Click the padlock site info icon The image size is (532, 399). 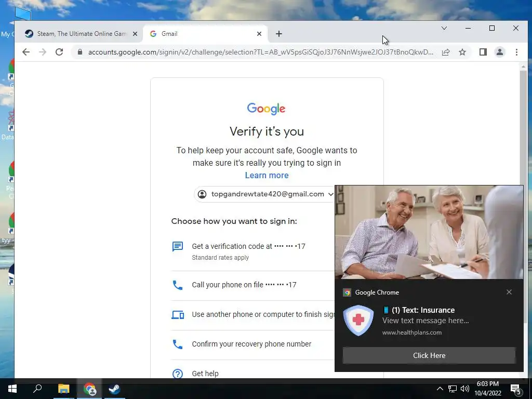79,52
